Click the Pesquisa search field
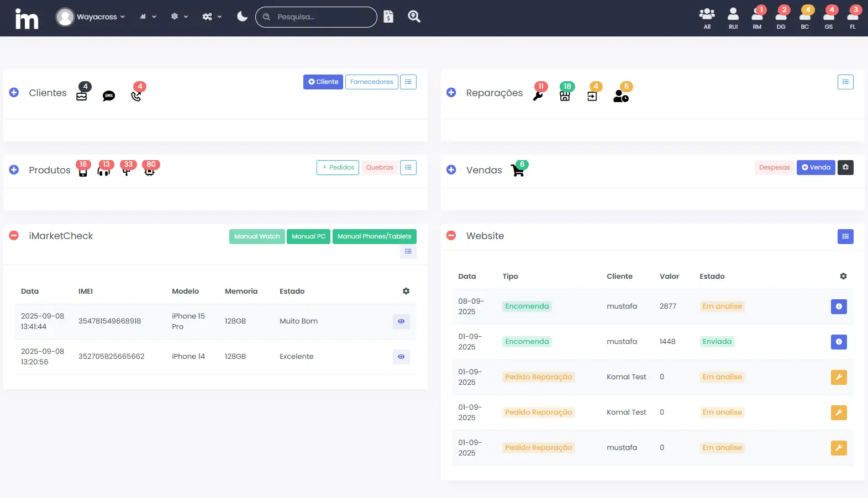The width and height of the screenshot is (868, 498). tap(320, 17)
